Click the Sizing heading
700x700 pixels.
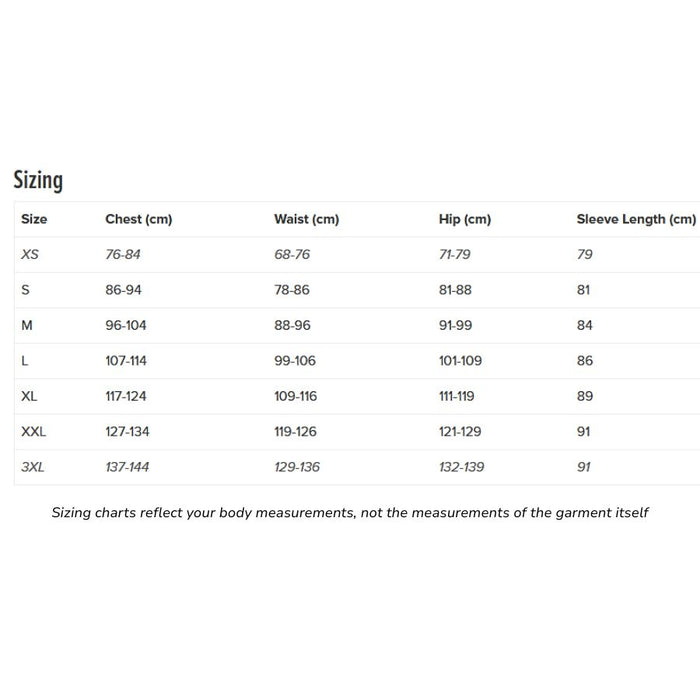38,180
